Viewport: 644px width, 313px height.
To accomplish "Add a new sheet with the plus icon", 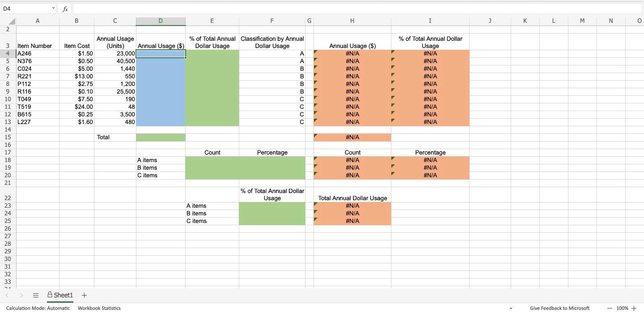I will coord(84,295).
